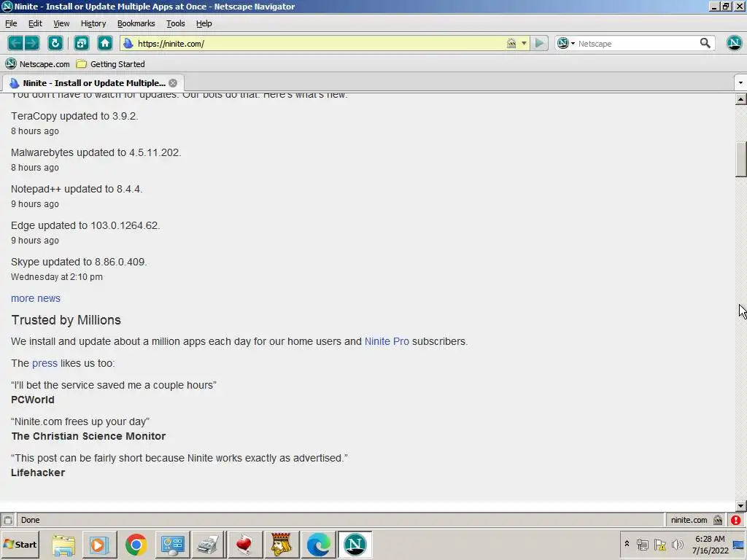Open the list all tabs dropdown
The height and width of the screenshot is (560, 747).
click(x=740, y=83)
